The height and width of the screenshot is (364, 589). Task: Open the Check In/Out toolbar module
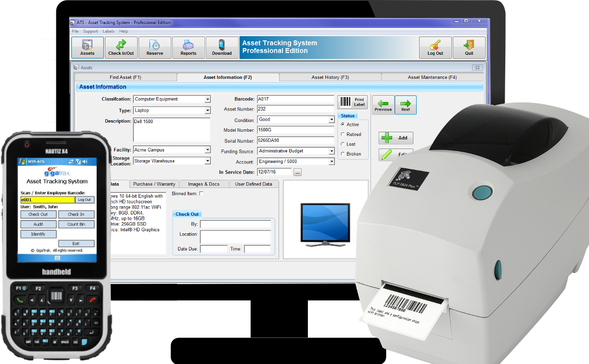click(x=121, y=48)
